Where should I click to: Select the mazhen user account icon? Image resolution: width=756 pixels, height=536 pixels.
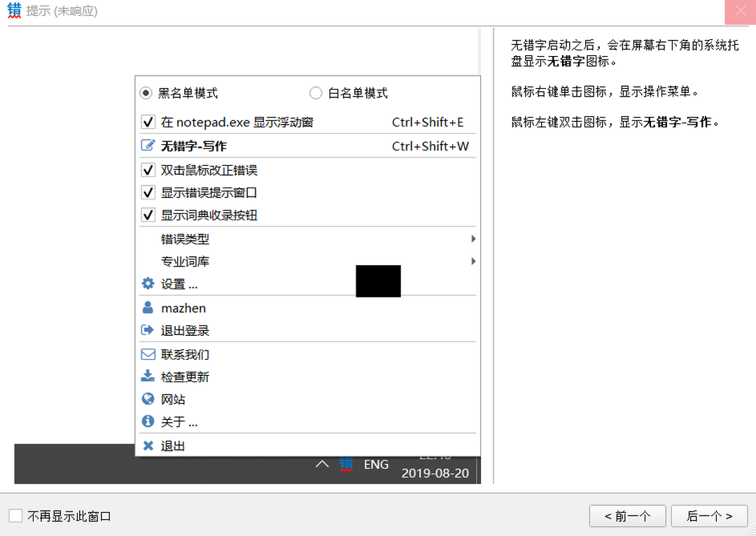click(148, 308)
